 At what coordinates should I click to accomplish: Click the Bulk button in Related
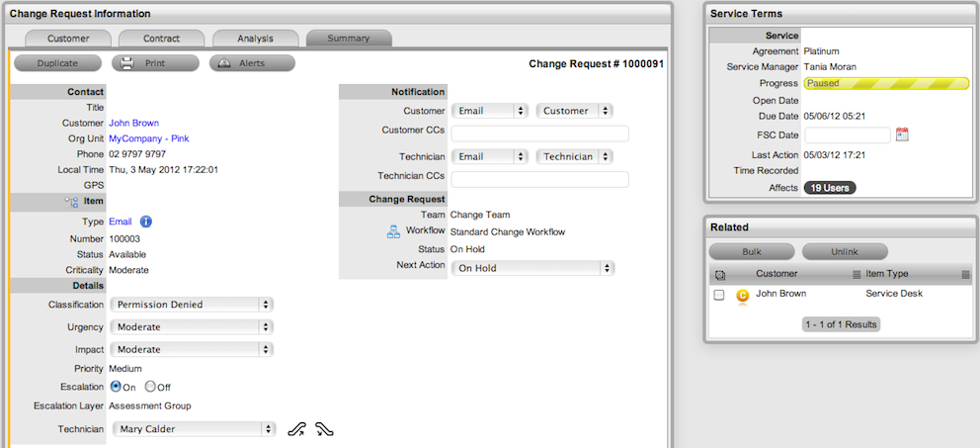click(x=752, y=251)
